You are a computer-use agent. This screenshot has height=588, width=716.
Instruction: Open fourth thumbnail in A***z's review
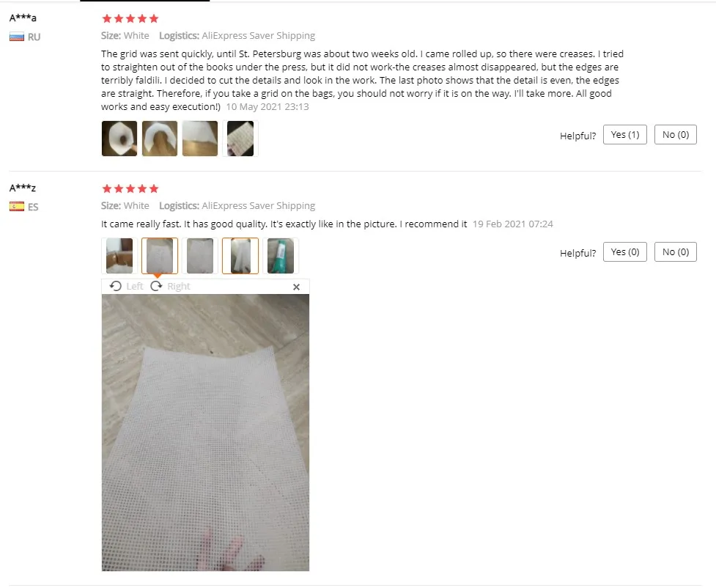(x=240, y=256)
